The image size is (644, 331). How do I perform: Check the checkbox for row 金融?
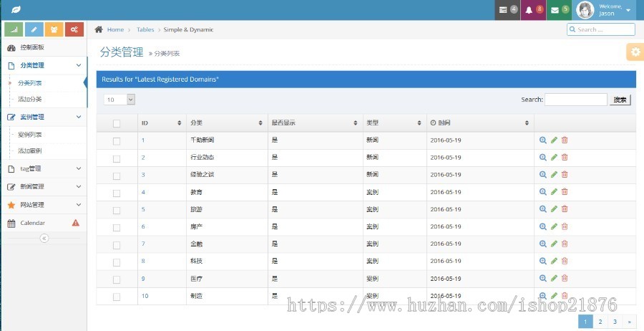(x=117, y=245)
